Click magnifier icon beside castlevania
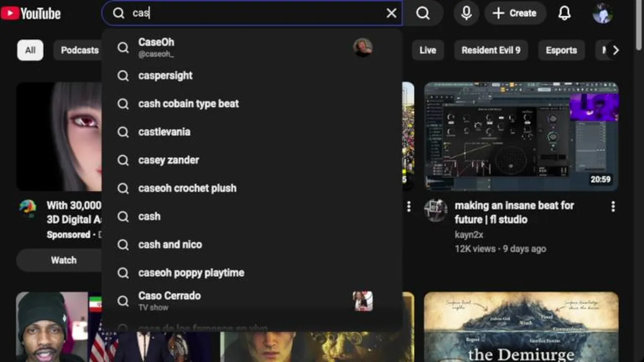Screen dimensions: 644x362 click(x=123, y=132)
